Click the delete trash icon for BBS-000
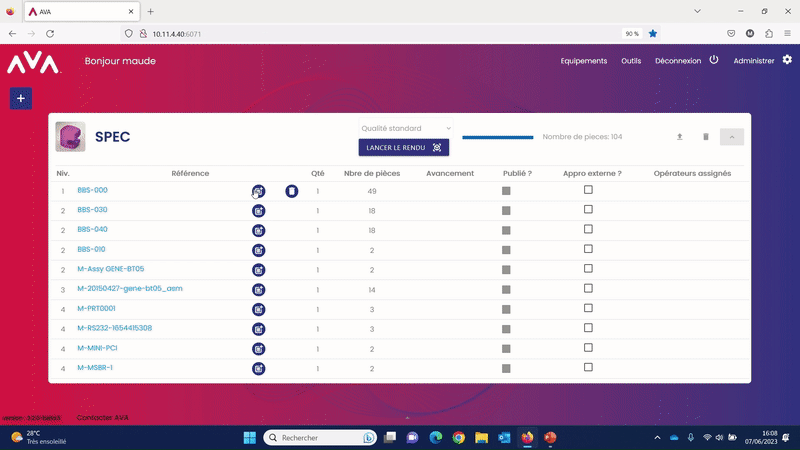Screen dimensions: 800x450 pyautogui.click(x=292, y=191)
